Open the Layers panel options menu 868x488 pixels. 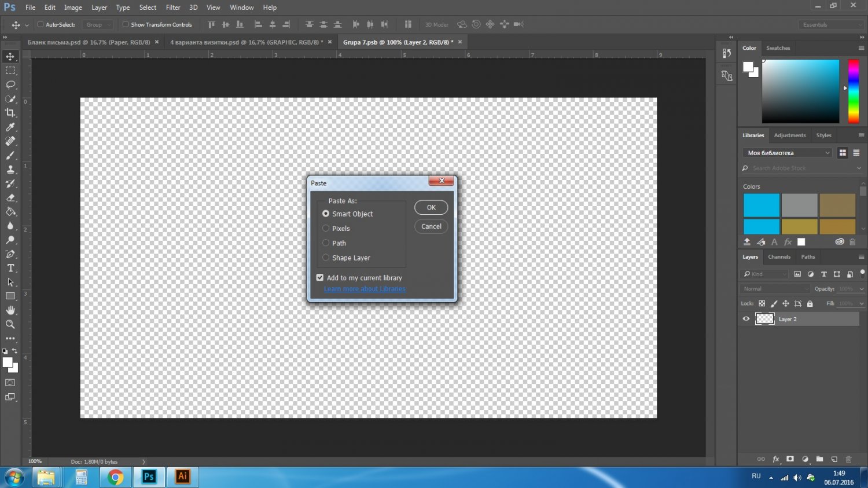point(861,256)
